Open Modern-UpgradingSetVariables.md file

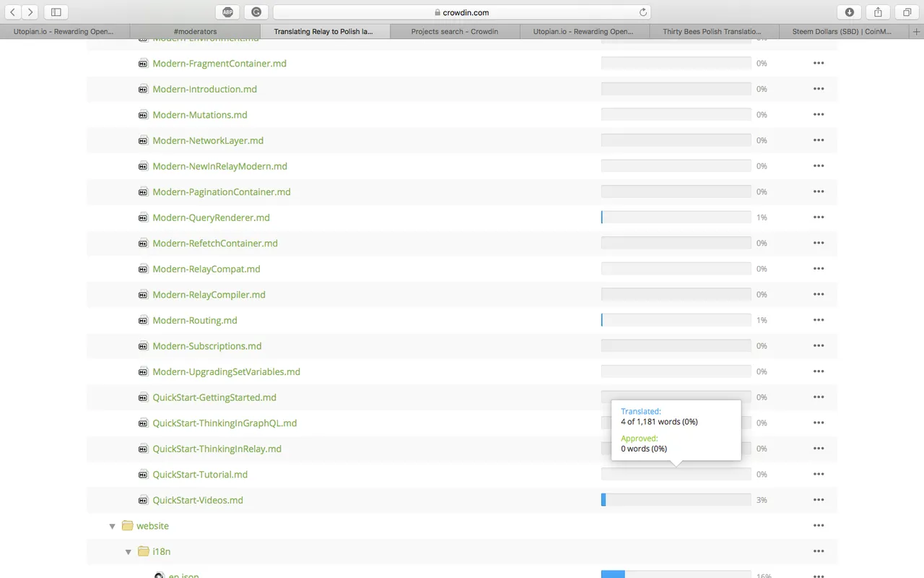click(x=226, y=371)
